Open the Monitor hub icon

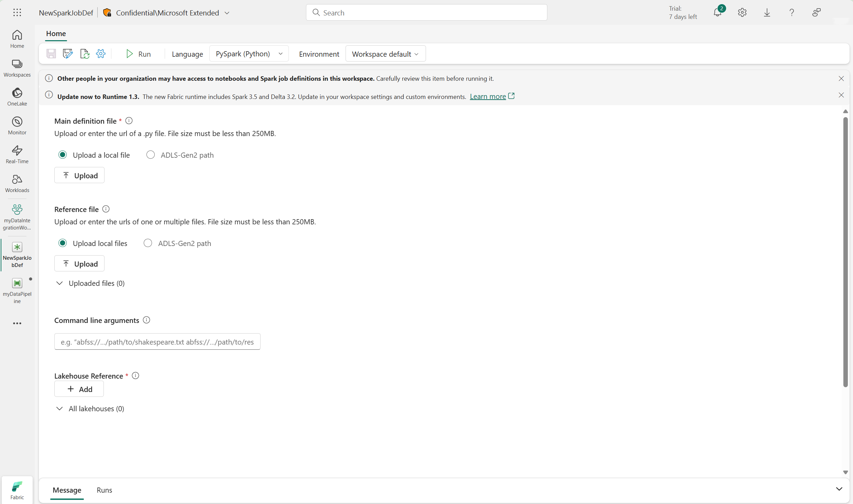[x=17, y=125]
